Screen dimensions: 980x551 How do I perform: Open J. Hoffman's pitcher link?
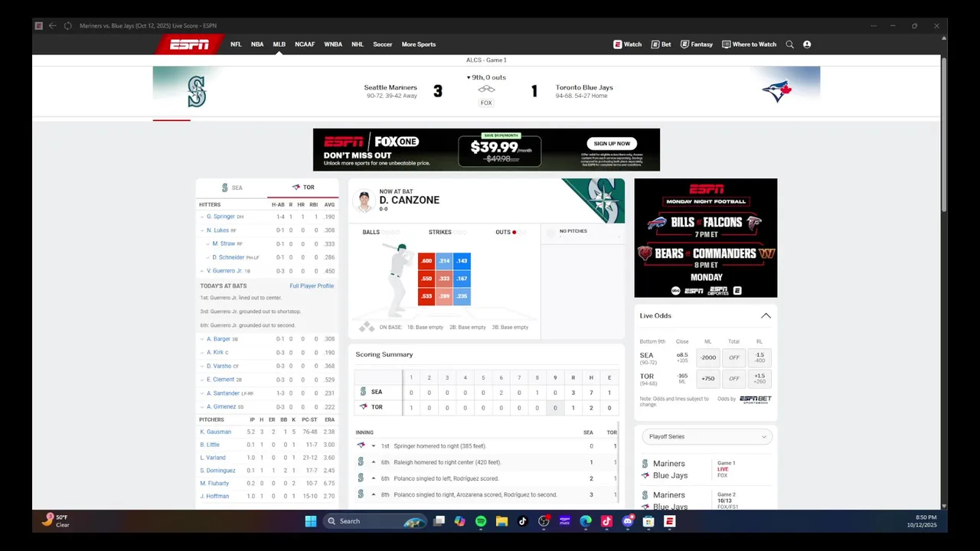click(214, 497)
